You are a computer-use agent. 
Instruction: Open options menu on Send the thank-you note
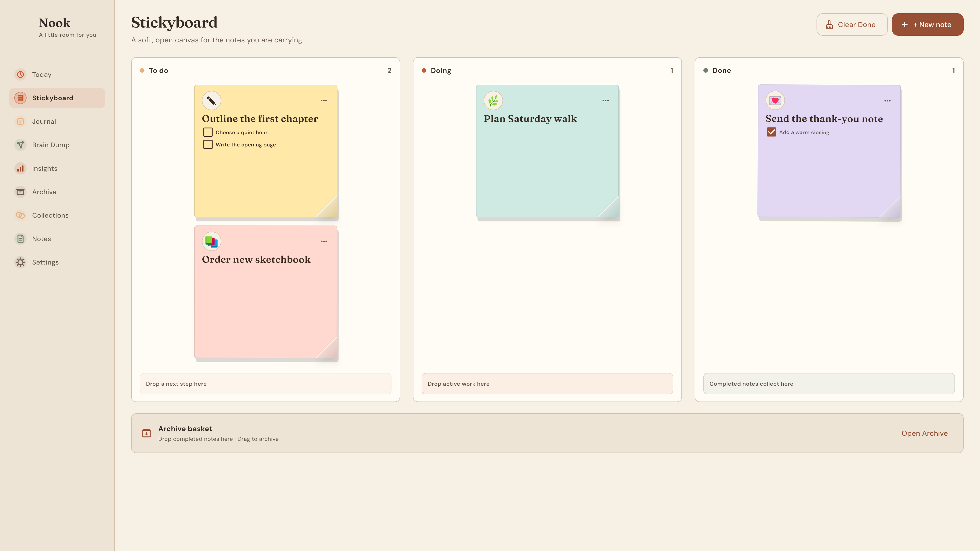(x=888, y=101)
